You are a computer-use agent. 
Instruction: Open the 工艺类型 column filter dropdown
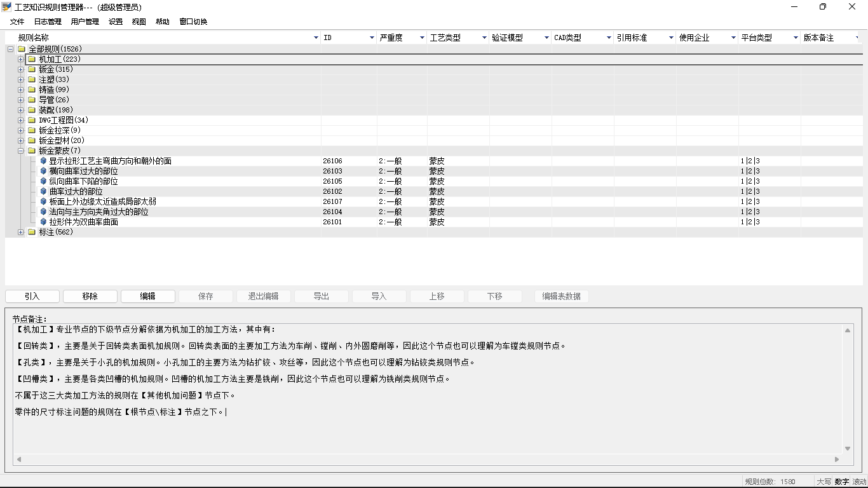point(485,37)
